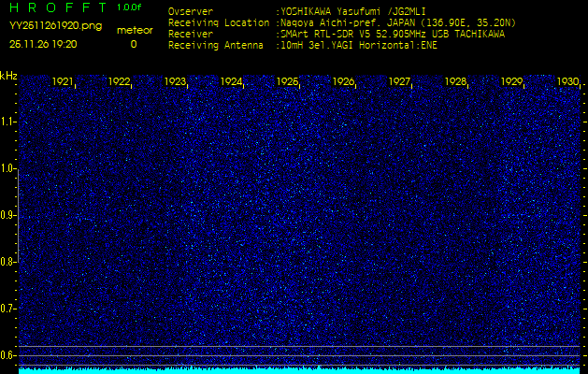This screenshot has height=374, width=588.
Task: Select the 1930 time marker
Action: (x=566, y=82)
